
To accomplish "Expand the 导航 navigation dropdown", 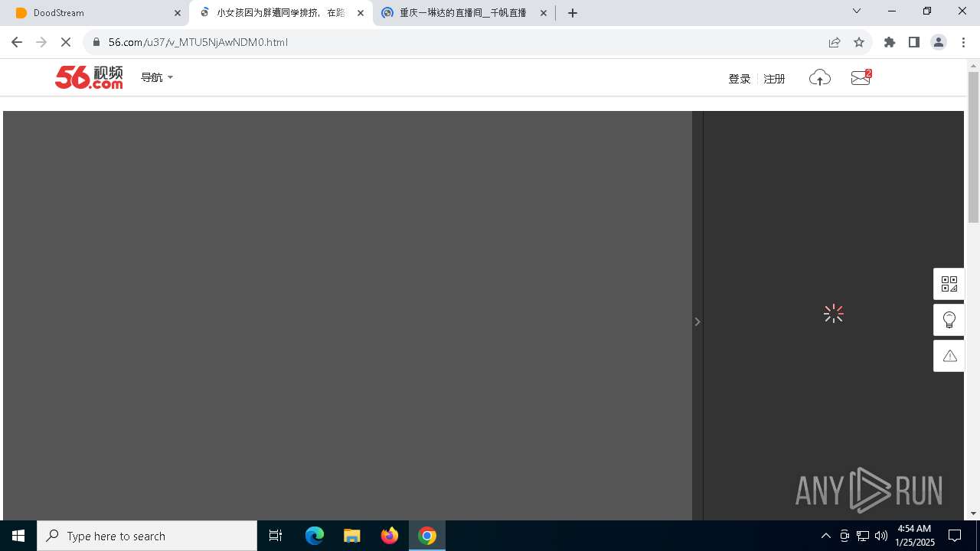I will 157,77.
